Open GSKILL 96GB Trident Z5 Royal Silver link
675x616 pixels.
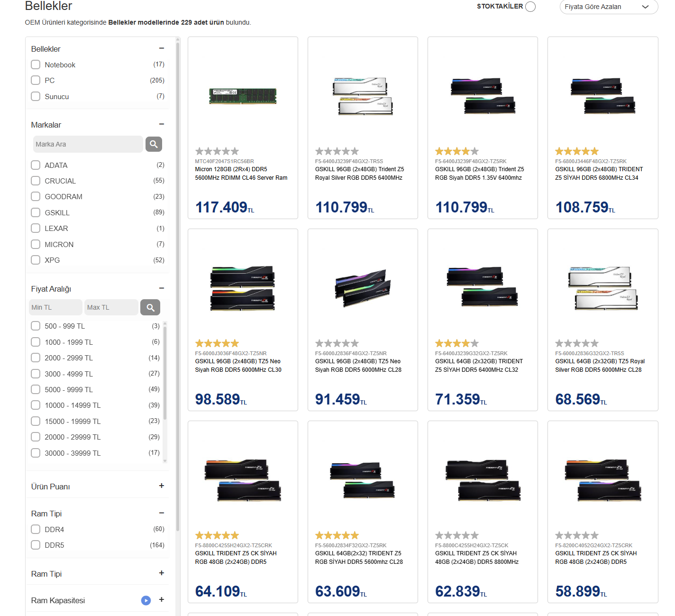pos(359,174)
